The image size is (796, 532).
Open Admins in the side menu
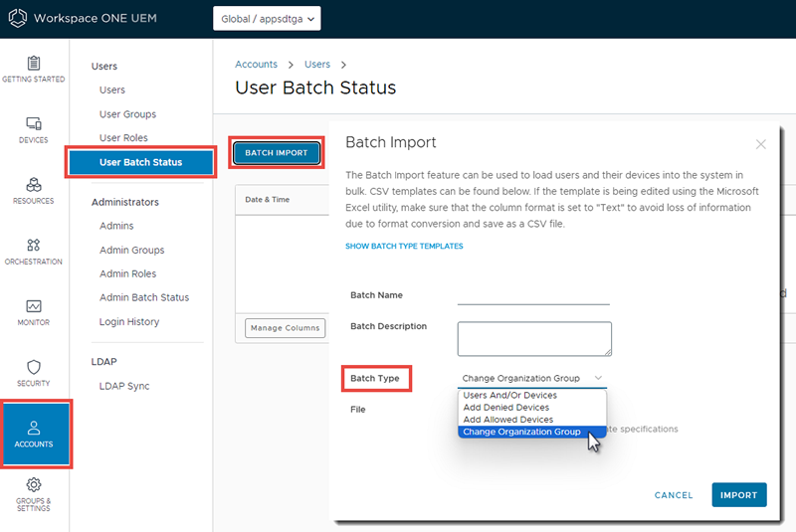(x=116, y=226)
